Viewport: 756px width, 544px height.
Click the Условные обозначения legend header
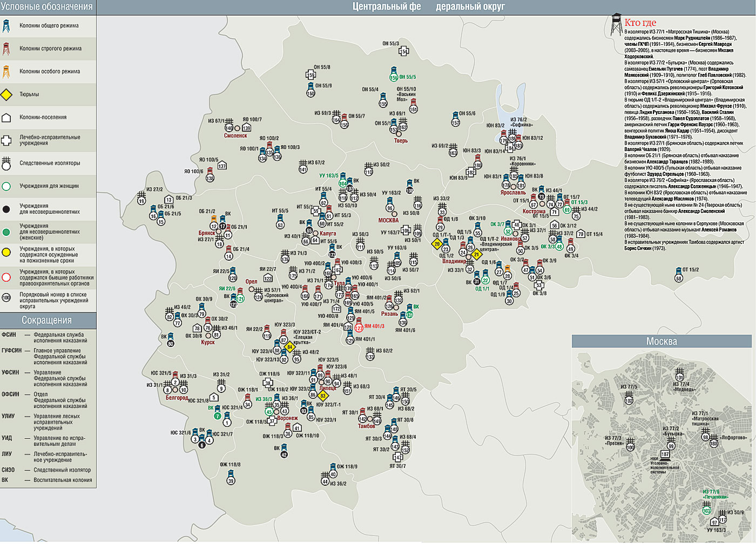click(x=47, y=7)
